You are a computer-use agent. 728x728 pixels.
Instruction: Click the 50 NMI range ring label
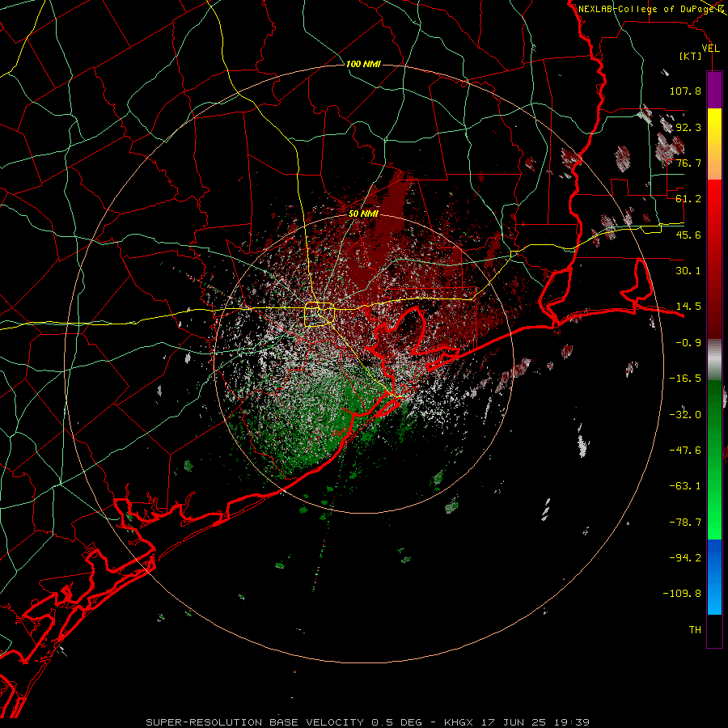tap(363, 214)
